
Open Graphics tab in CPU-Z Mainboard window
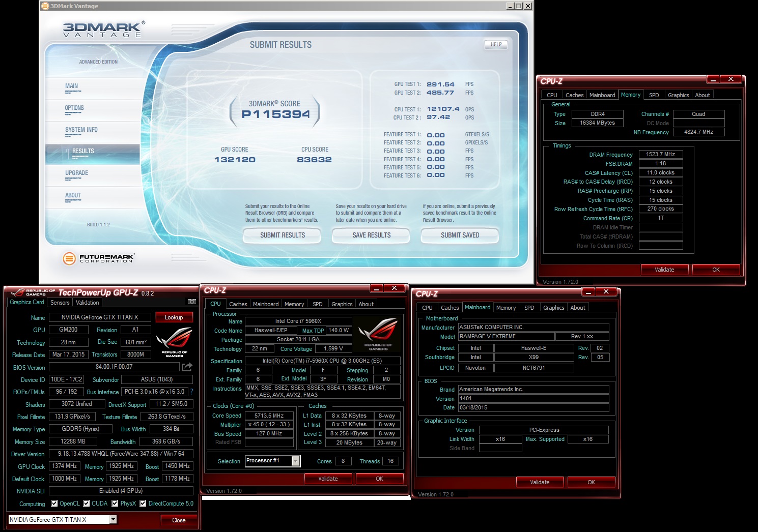click(x=554, y=308)
